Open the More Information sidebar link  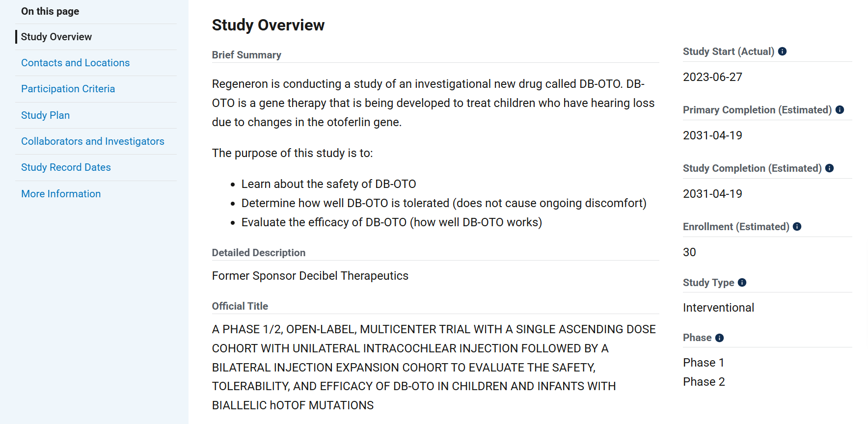(61, 194)
